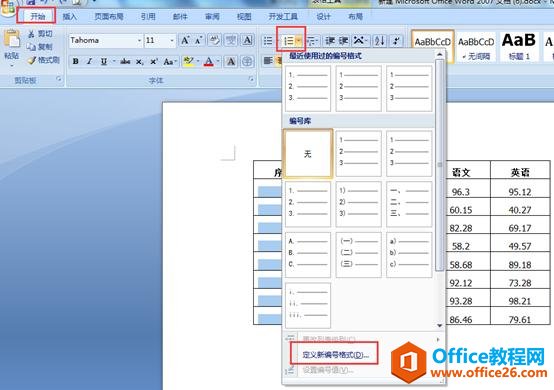
Task: Close the Numbering dropdown arrow
Action: tap(299, 41)
